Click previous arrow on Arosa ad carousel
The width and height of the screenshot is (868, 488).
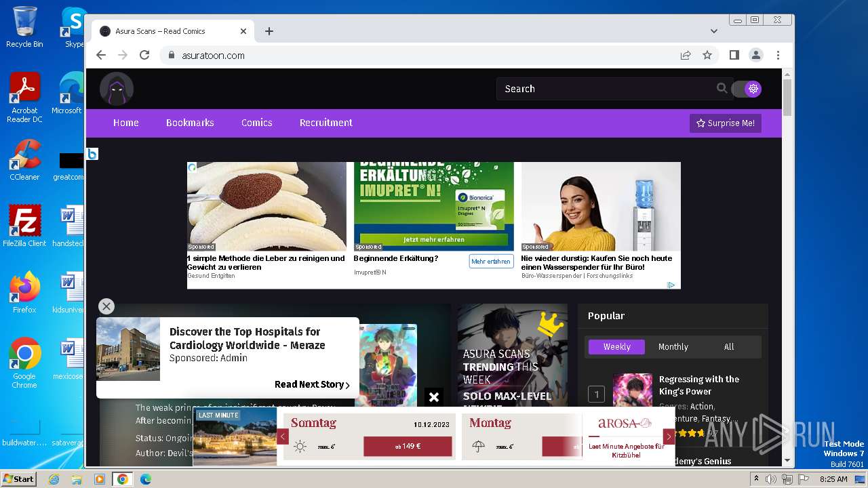[283, 437]
